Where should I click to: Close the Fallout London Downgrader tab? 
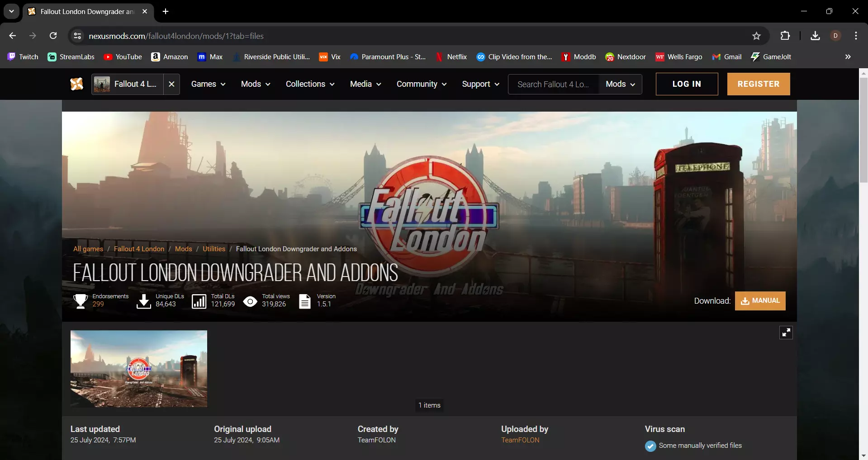(145, 12)
